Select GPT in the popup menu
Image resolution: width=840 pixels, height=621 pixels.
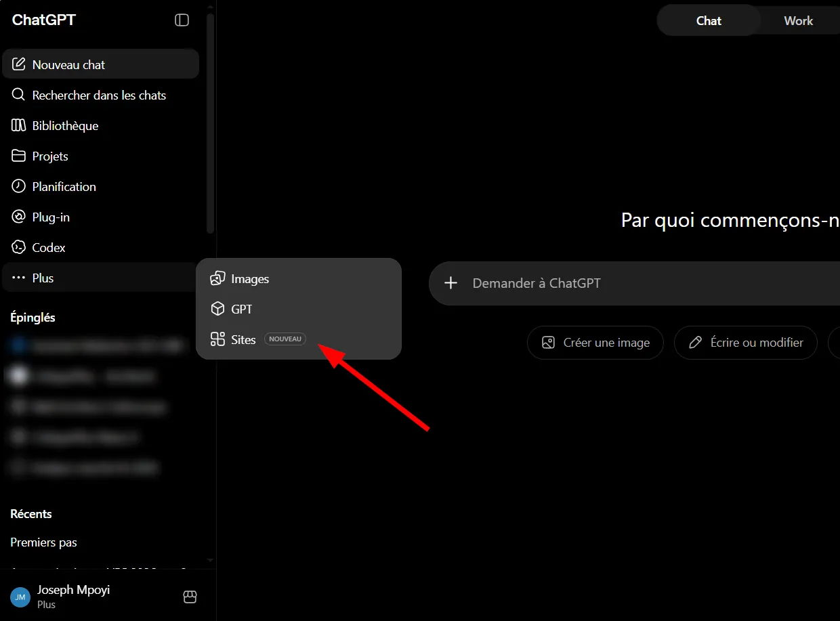[x=299, y=309]
